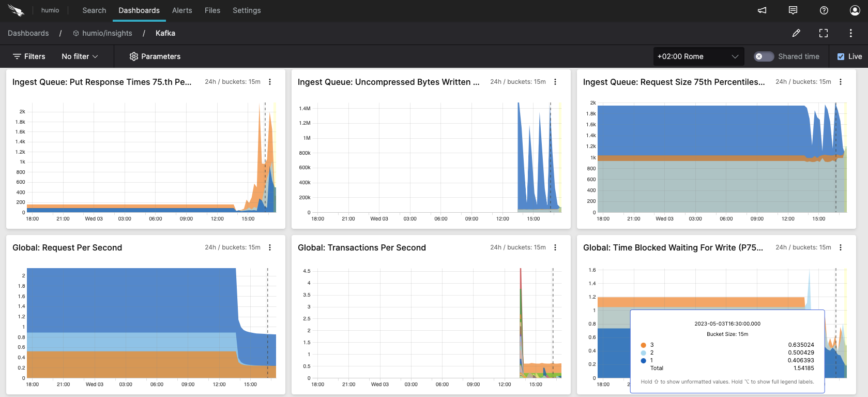Viewport: 868px width, 397px height.
Task: Open the help question mark icon
Action: tap(824, 10)
